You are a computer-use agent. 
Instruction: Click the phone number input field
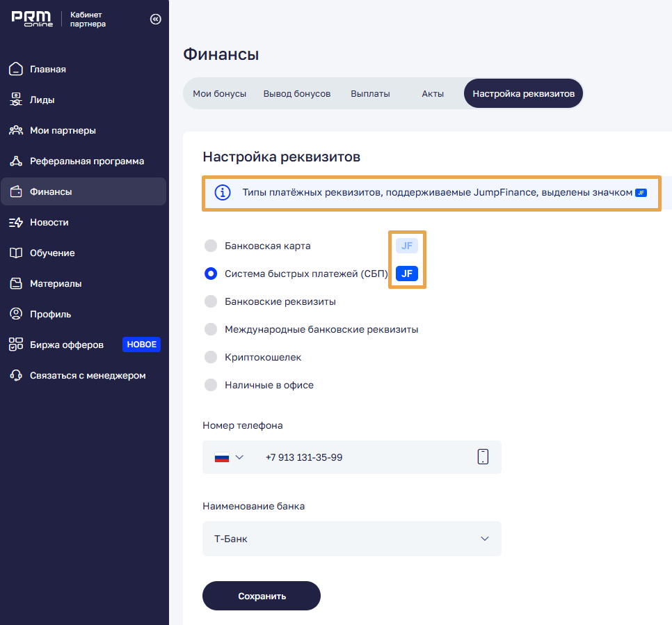(362, 457)
